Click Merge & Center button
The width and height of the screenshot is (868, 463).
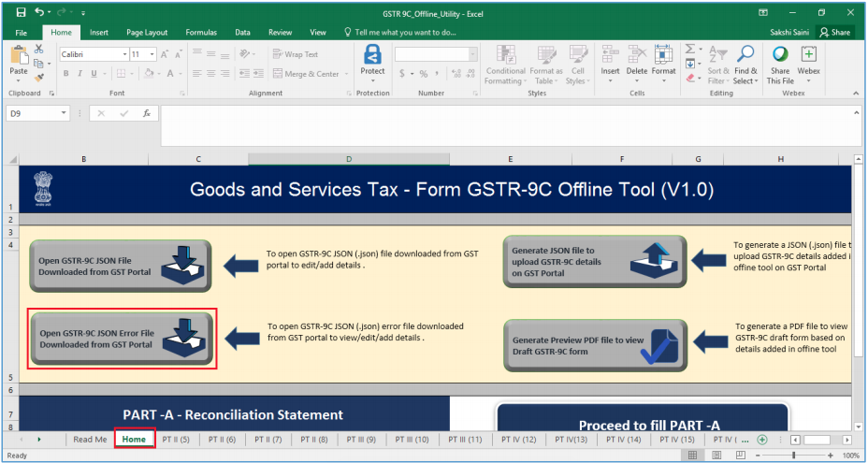click(306, 74)
